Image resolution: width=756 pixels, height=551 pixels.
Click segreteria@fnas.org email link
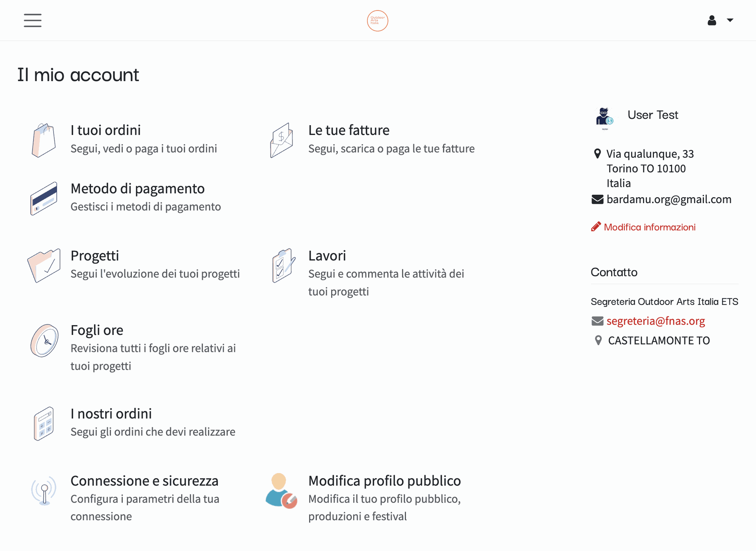tap(655, 321)
